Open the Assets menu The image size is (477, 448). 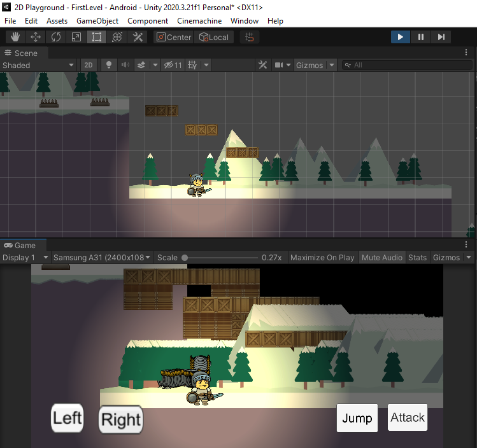(57, 20)
